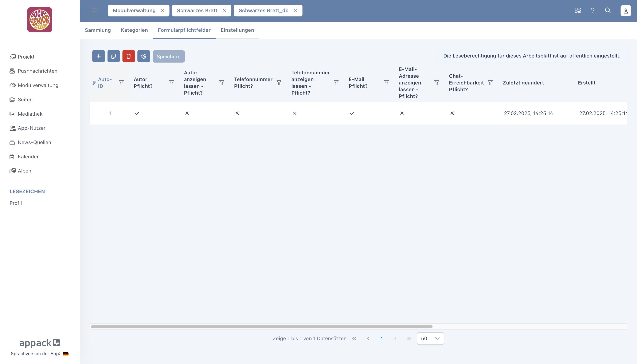Image resolution: width=637 pixels, height=364 pixels.
Task: Switch to the Kategorien tab
Action: (x=134, y=30)
